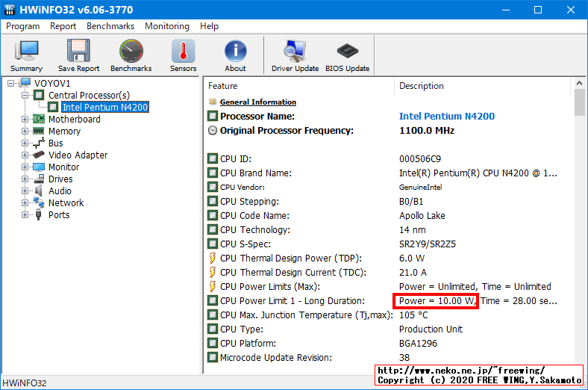The height and width of the screenshot is (390, 588).
Task: Click the Motherboard tree icon
Action: click(39, 120)
